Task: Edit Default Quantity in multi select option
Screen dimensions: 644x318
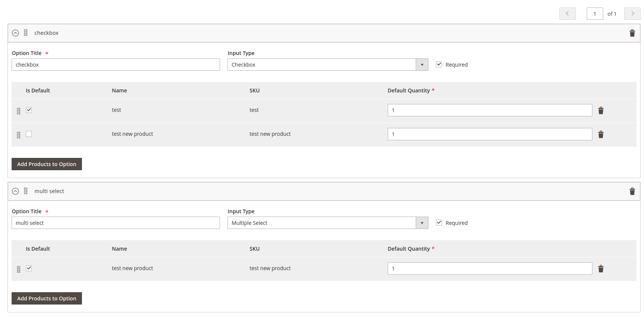Action: 490,269
